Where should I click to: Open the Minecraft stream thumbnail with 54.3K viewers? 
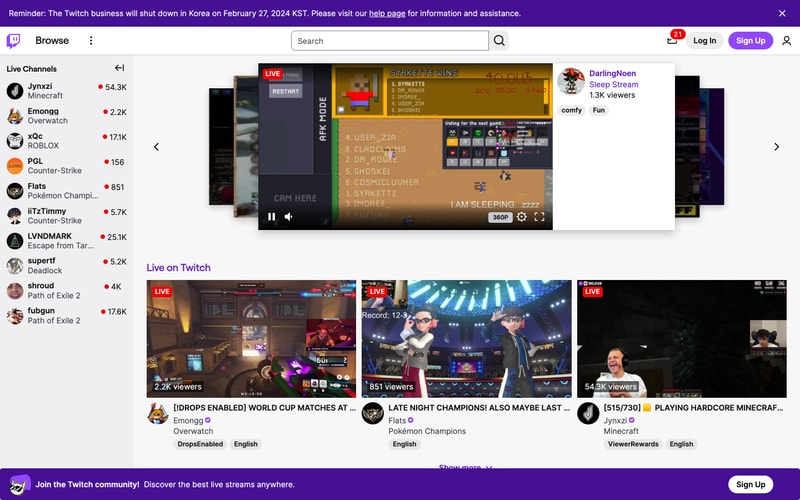[682, 339]
